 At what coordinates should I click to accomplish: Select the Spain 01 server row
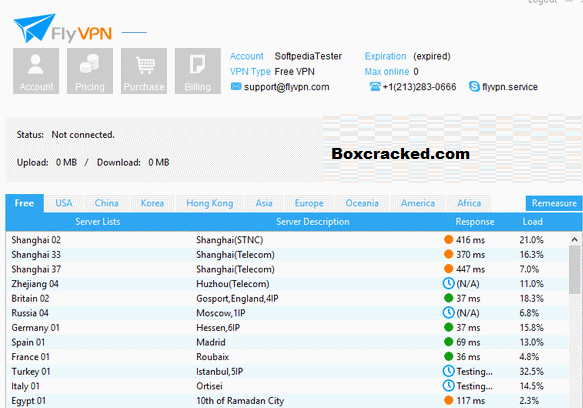point(287,342)
